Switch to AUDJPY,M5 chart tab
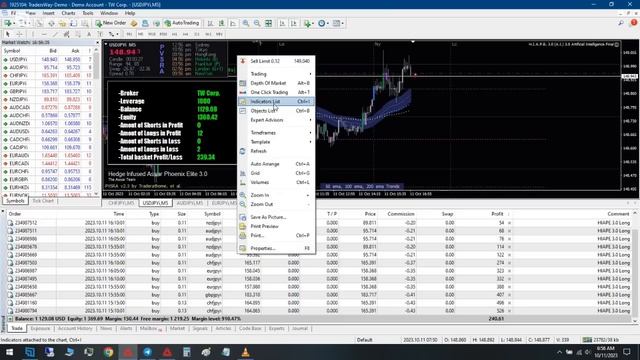Image resolution: width=640 pixels, height=360 pixels. pos(190,203)
